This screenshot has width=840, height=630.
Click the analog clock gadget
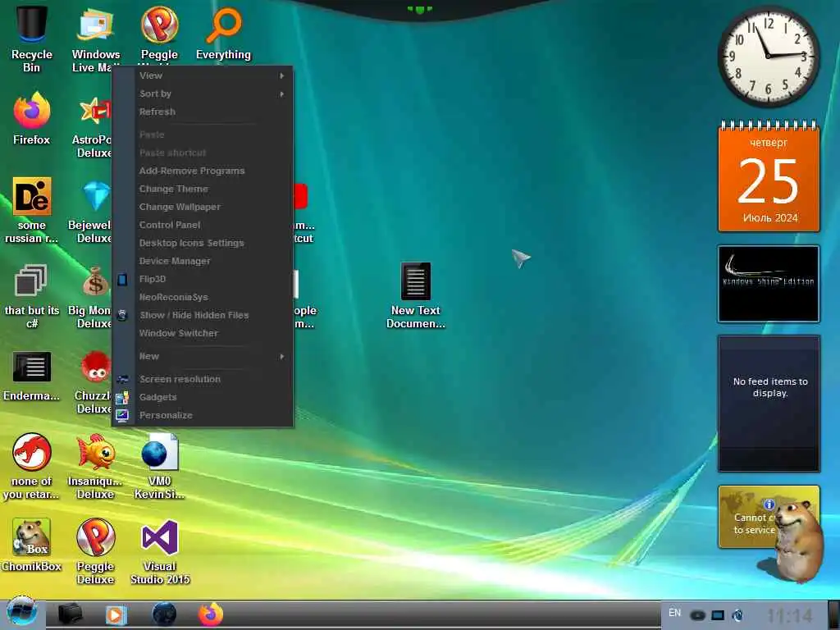click(769, 57)
